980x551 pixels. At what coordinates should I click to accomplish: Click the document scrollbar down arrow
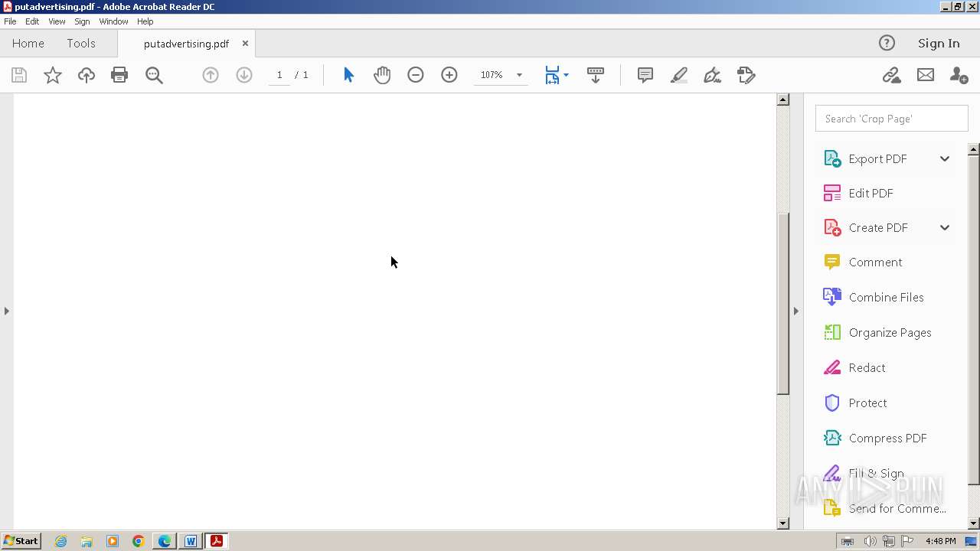pos(783,523)
